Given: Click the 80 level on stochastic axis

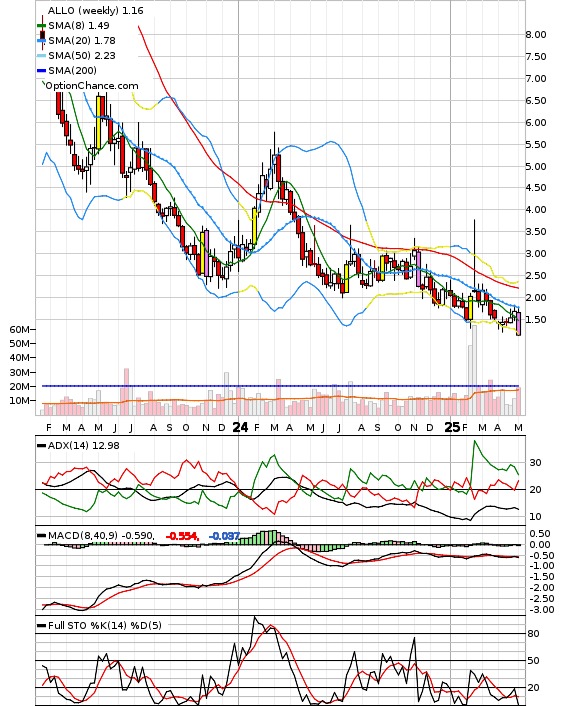Looking at the screenshot, I should click(x=533, y=634).
